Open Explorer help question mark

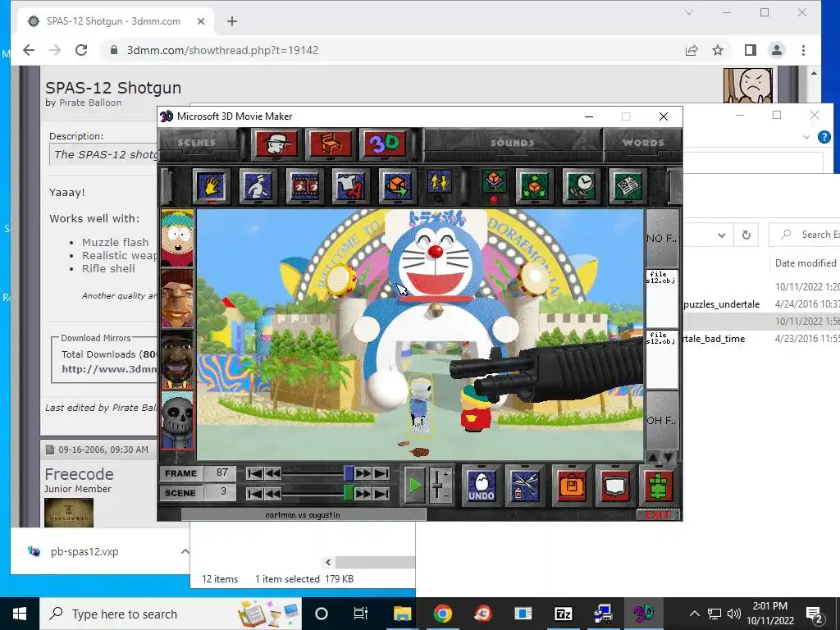[824, 137]
